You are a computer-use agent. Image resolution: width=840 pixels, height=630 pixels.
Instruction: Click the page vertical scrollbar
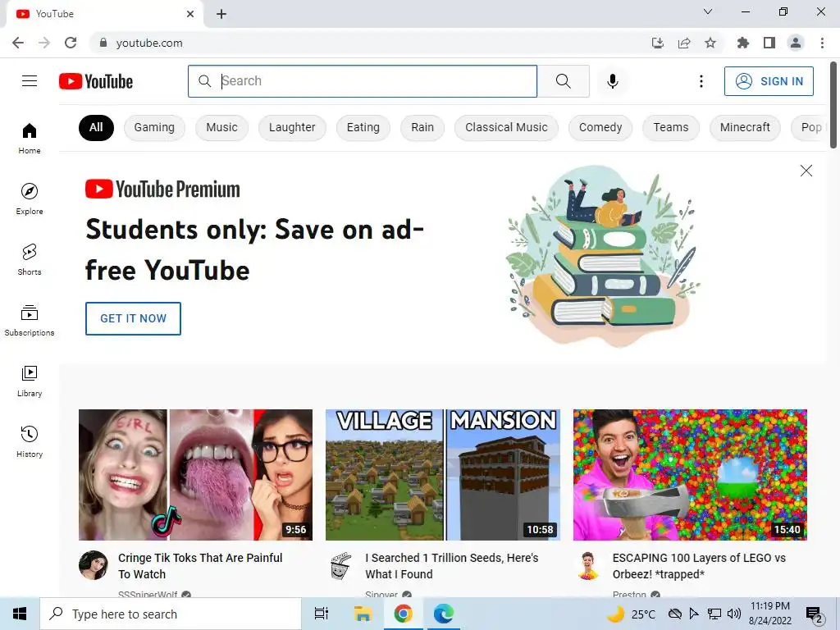(833, 105)
